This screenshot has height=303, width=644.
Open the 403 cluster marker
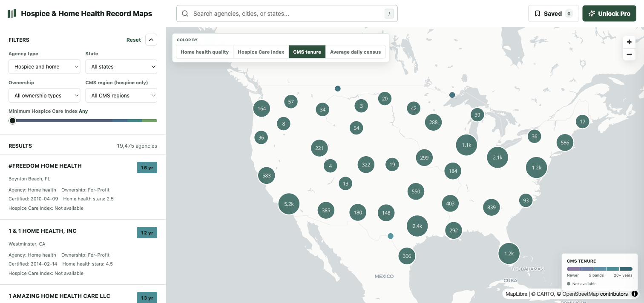point(450,203)
